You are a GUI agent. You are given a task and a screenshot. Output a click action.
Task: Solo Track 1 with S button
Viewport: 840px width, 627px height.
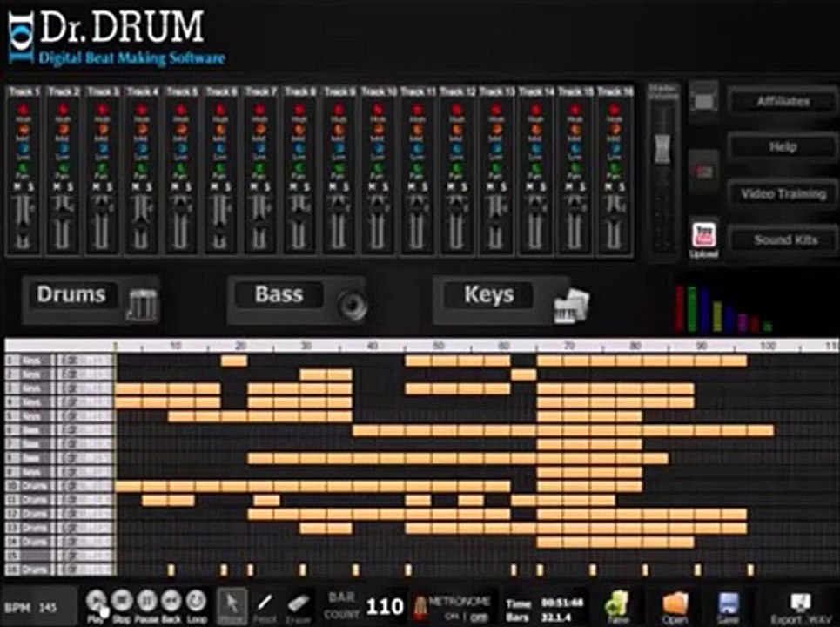pyautogui.click(x=30, y=186)
